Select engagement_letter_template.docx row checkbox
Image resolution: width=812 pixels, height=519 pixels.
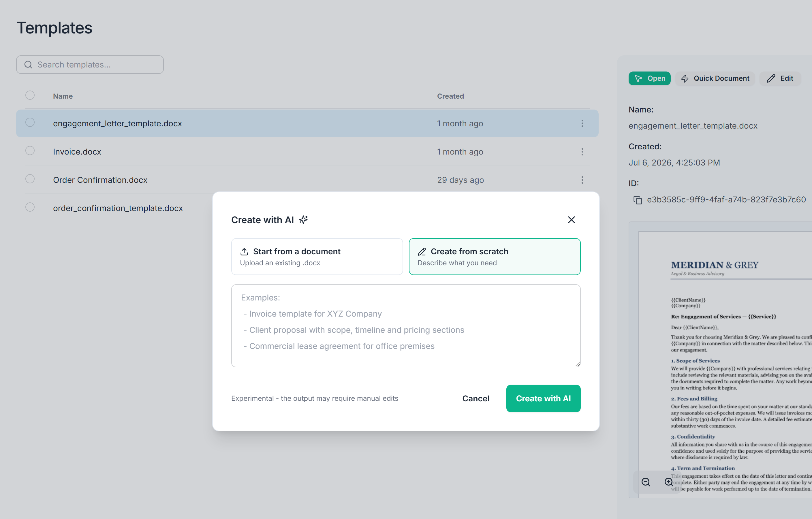30,123
